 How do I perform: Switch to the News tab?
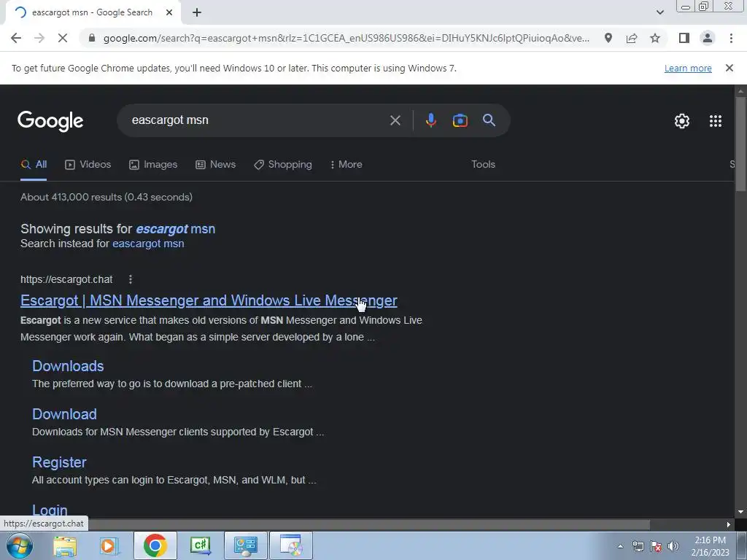coord(216,164)
